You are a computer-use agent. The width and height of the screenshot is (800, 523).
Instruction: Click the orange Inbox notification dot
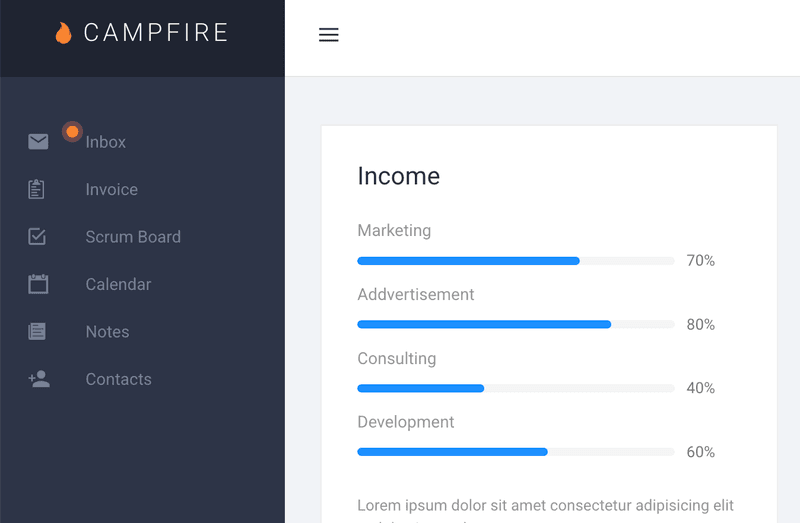click(x=72, y=132)
